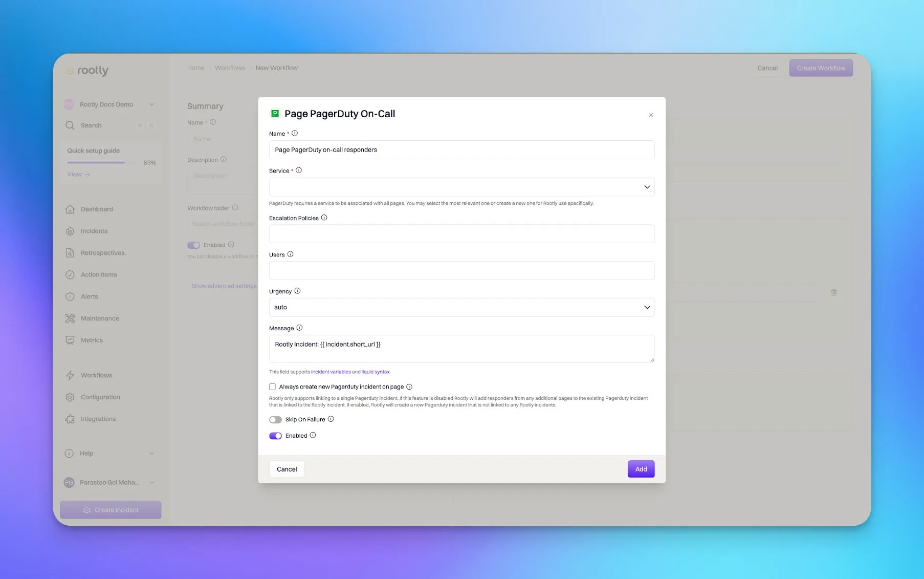924x579 pixels.
Task: Click the Metrics chart icon
Action: 70,340
